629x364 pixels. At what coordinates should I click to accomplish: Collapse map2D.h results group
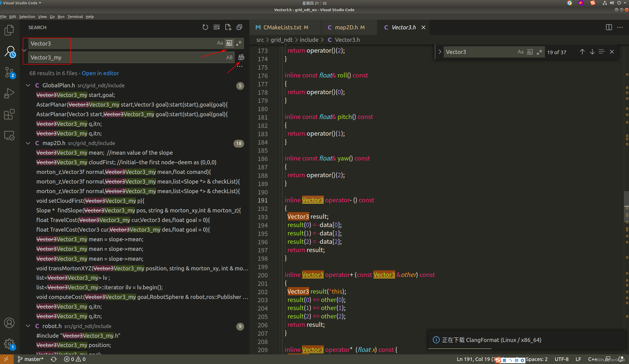[x=28, y=143]
